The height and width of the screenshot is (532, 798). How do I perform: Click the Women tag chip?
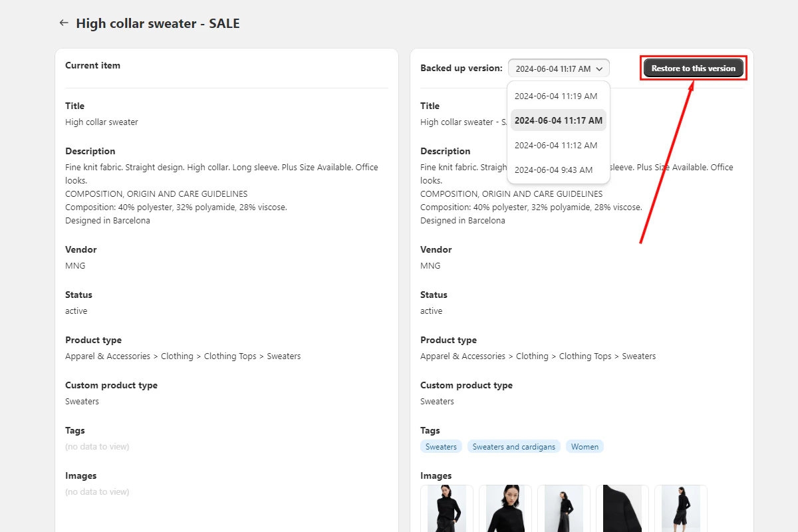585,446
